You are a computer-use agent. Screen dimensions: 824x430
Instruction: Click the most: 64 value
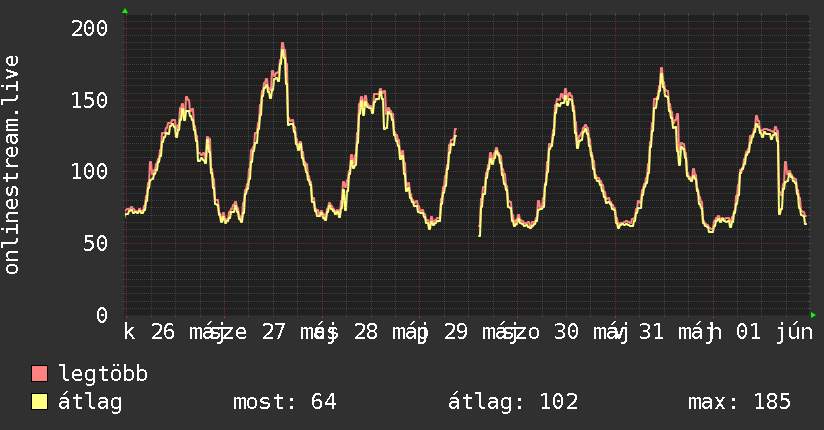(285, 402)
